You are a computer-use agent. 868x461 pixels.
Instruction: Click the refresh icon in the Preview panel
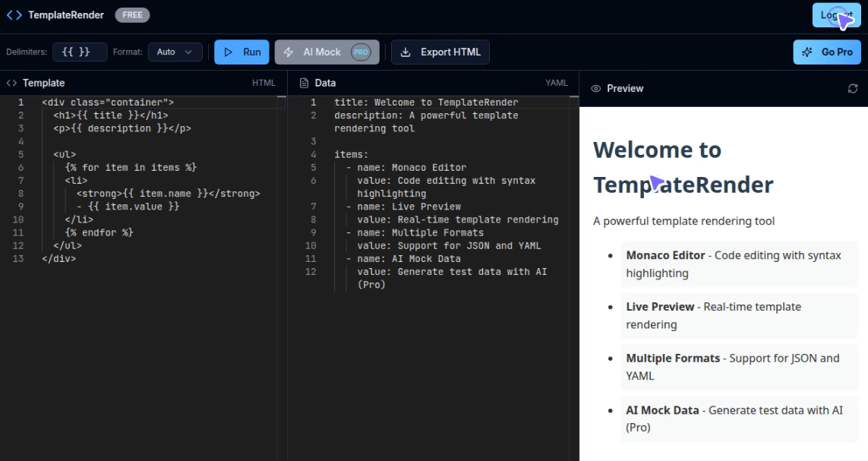point(851,88)
